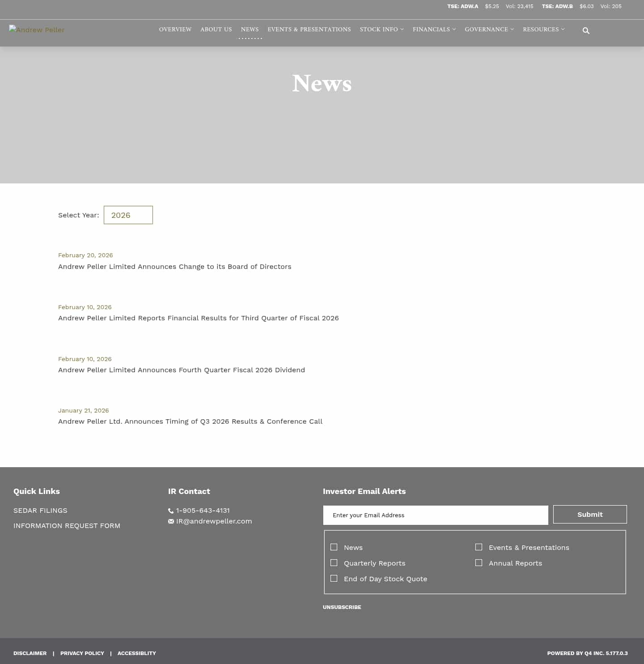644x664 pixels.
Task: Check the Annual Reports box
Action: tap(479, 562)
